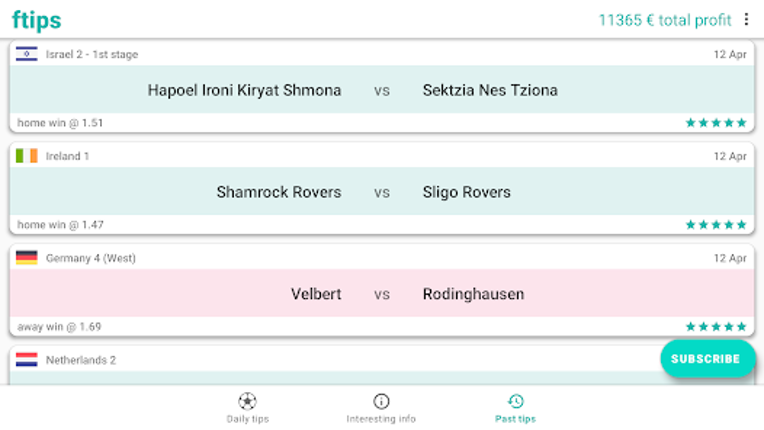Screen dimensions: 764x430
Task: Tap the Israel flag icon
Action: pyautogui.click(x=27, y=54)
